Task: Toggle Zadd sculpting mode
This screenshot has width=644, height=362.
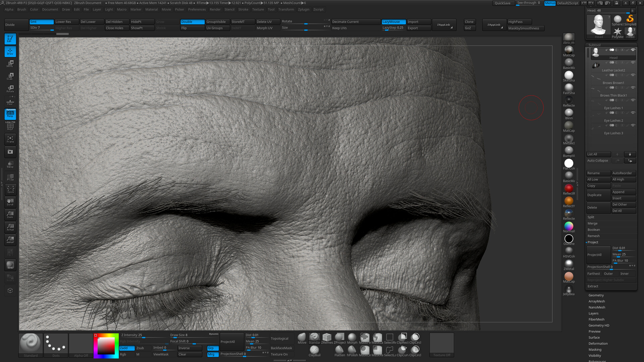Action: click(x=126, y=348)
